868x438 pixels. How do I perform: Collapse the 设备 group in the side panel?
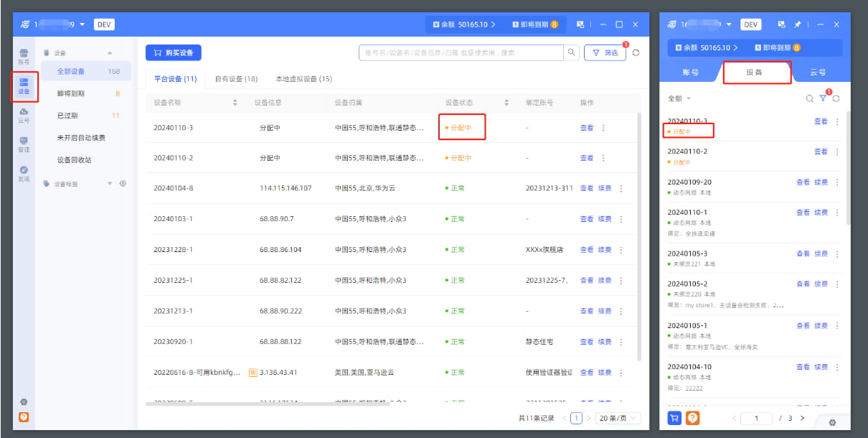[110, 53]
